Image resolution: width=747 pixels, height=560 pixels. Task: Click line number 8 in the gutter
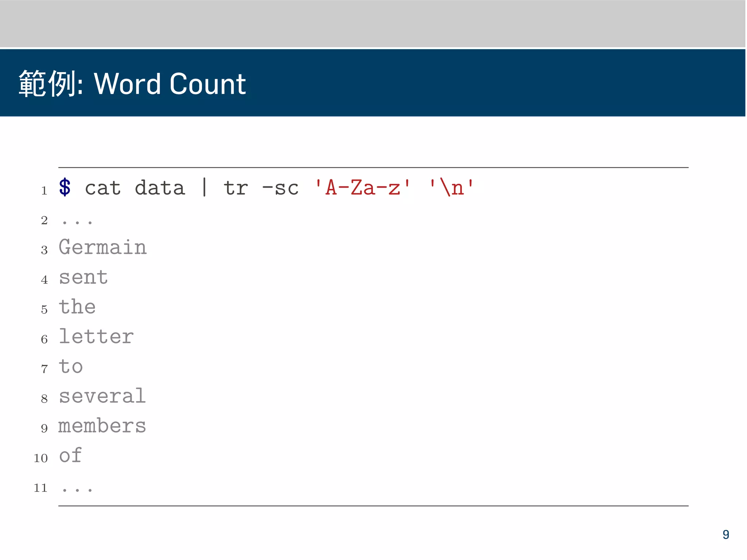[x=44, y=399]
